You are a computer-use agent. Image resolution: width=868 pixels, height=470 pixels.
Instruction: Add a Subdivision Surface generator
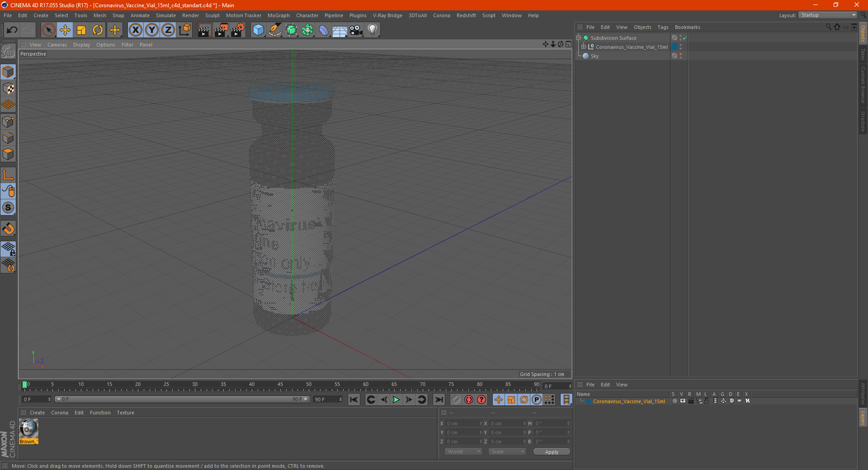tap(291, 30)
